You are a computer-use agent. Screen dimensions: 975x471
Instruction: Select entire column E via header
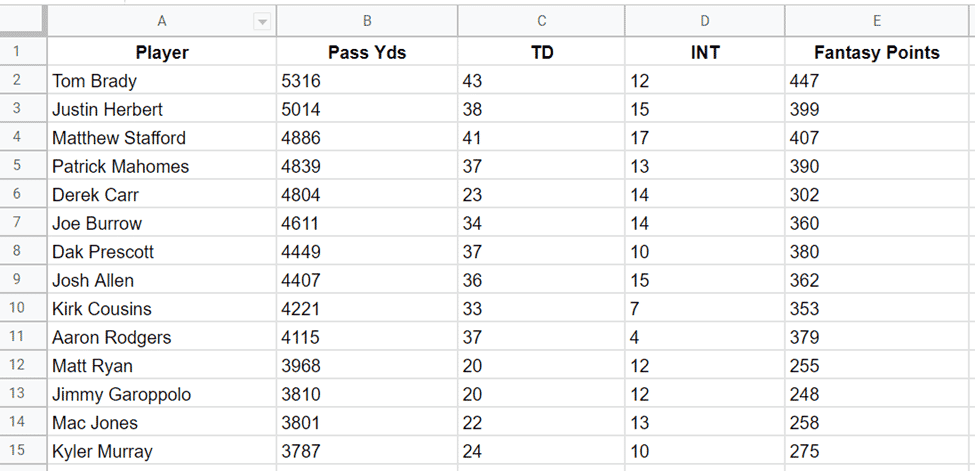click(879, 21)
